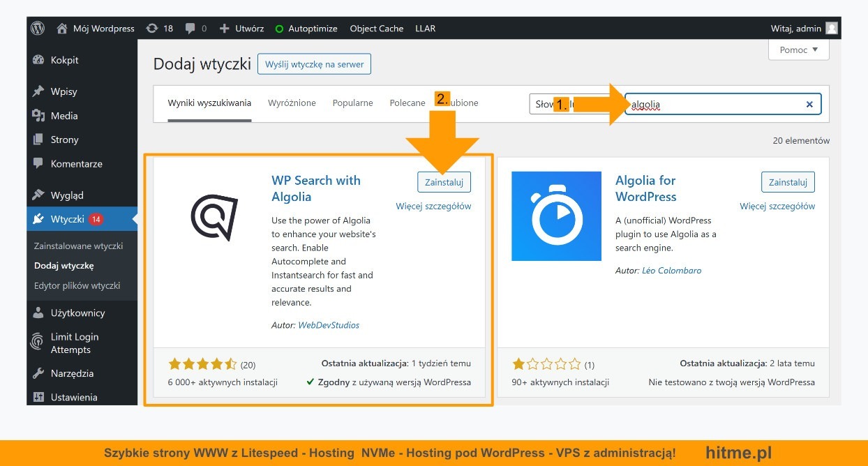This screenshot has height=466, width=868.
Task: Install the WP Search with Algolia plugin
Action: [444, 182]
